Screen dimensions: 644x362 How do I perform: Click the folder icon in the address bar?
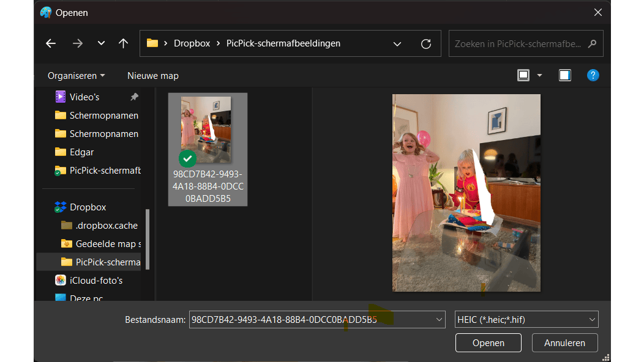point(152,43)
